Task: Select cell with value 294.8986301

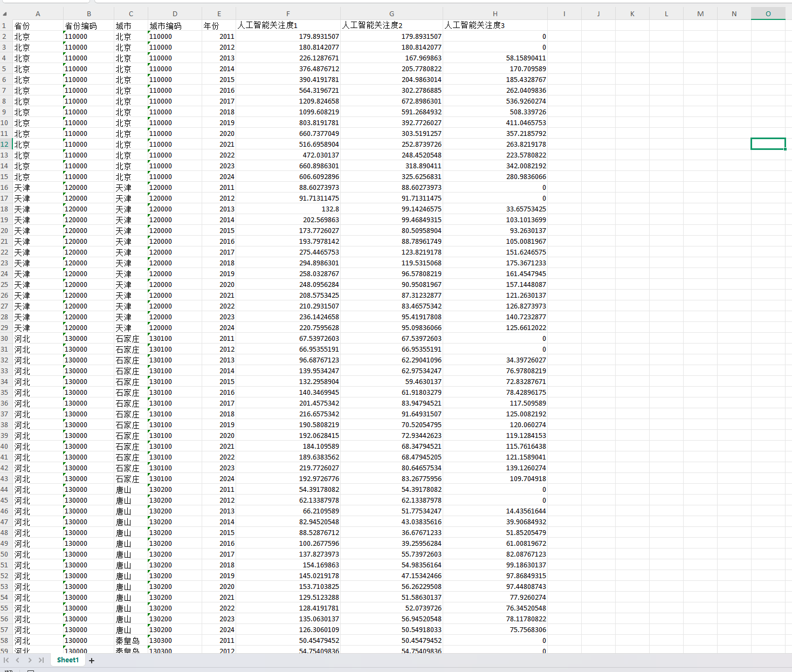Action: pos(288,263)
